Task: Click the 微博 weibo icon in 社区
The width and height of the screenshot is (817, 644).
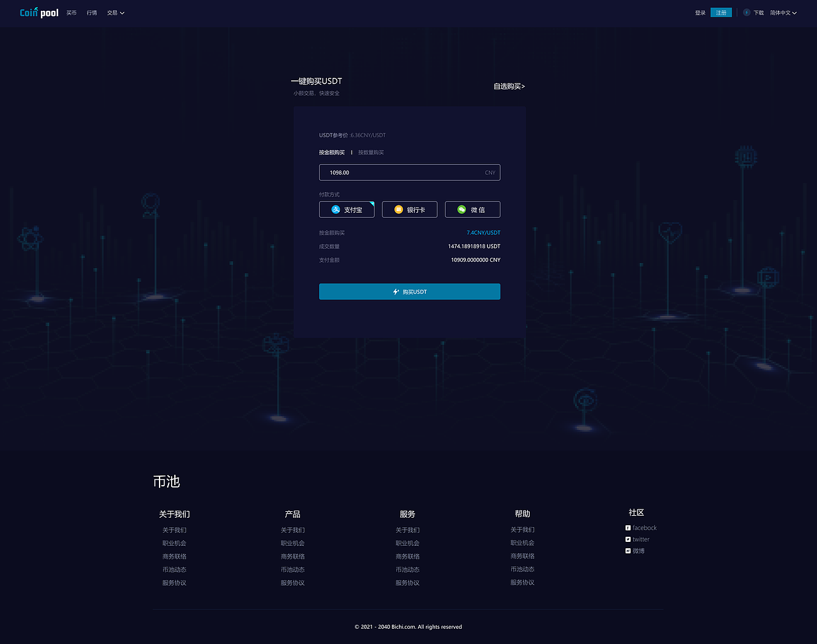Action: tap(628, 551)
